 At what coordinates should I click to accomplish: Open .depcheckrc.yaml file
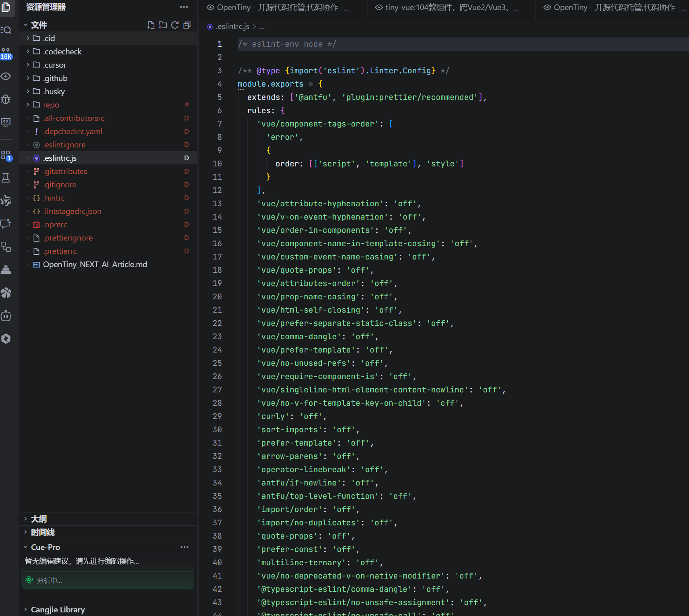pos(108,131)
